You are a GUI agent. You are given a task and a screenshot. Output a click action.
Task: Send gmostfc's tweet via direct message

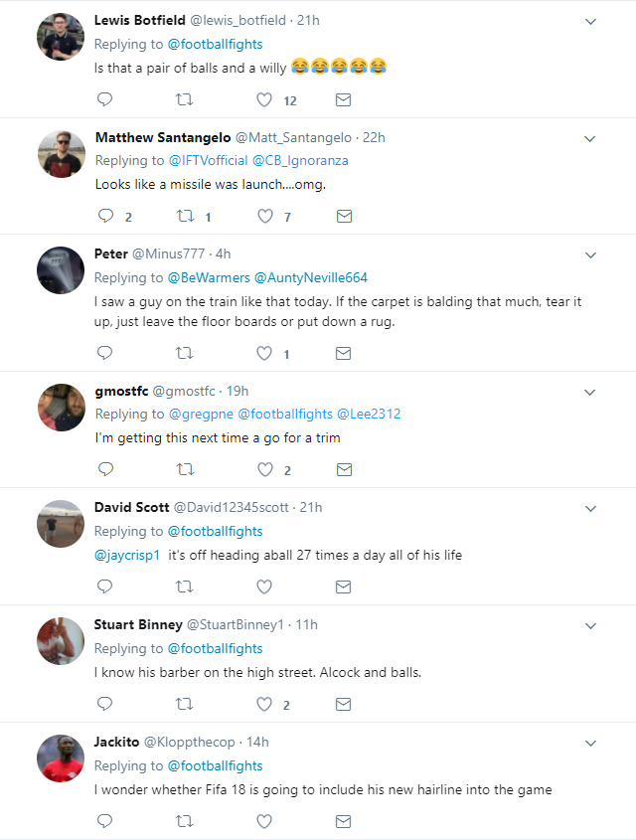[344, 469]
